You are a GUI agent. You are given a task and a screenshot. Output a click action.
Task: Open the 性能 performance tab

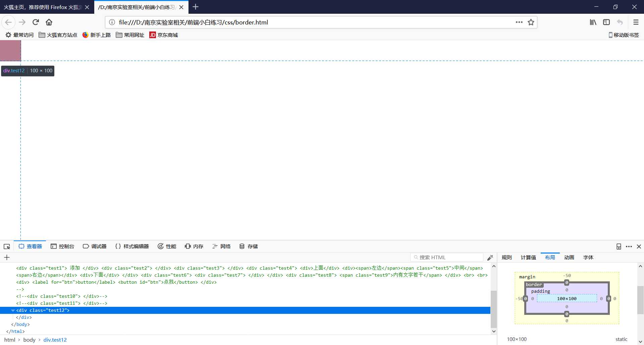click(x=167, y=246)
